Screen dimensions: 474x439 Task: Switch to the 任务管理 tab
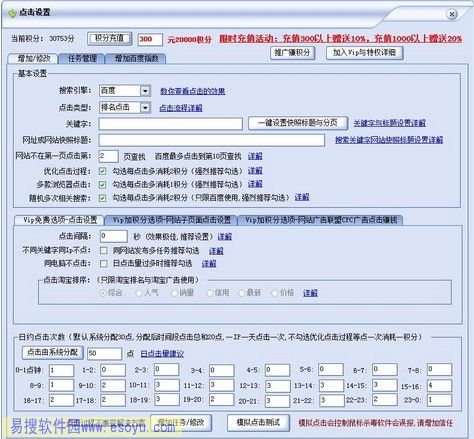click(82, 59)
